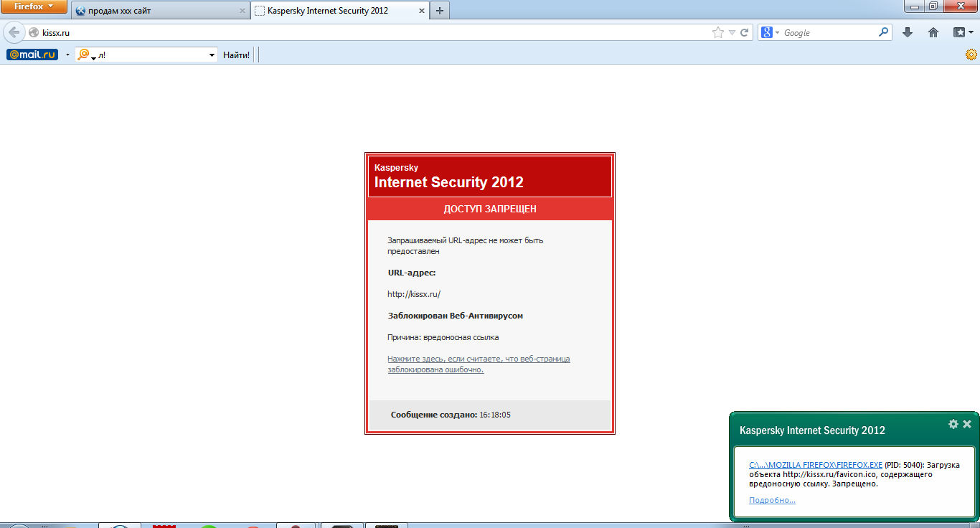Click the Internet Security 2012 header title

point(449,182)
